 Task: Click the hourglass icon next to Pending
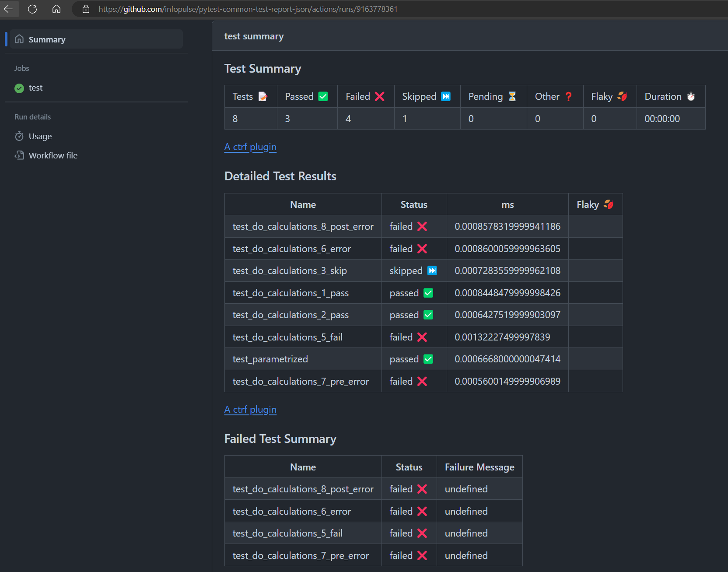pyautogui.click(x=512, y=96)
